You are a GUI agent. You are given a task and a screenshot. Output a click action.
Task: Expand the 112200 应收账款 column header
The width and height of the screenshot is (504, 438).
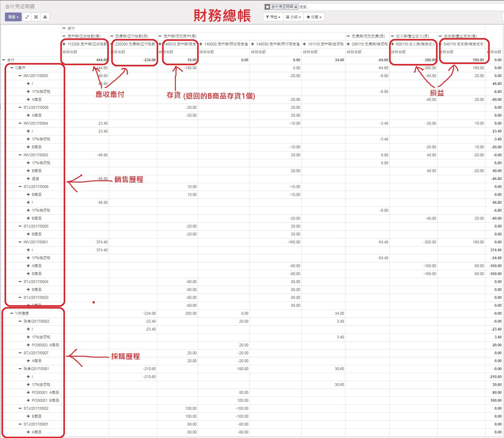pos(85,44)
